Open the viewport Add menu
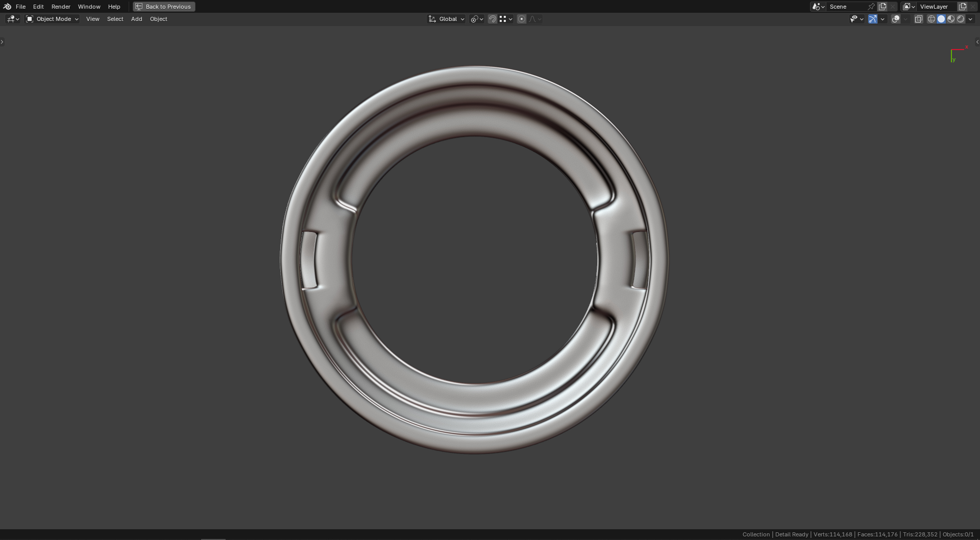This screenshot has width=980, height=540. coord(136,19)
